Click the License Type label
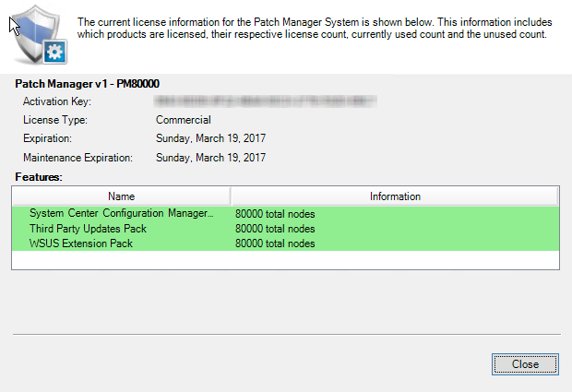The width and height of the screenshot is (572, 392). click(x=54, y=120)
